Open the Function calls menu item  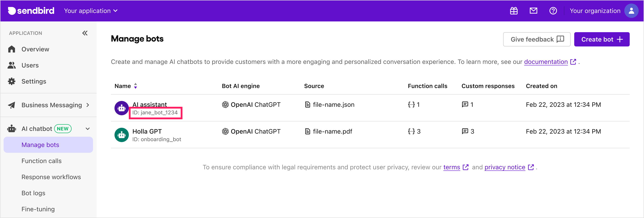pos(42,161)
